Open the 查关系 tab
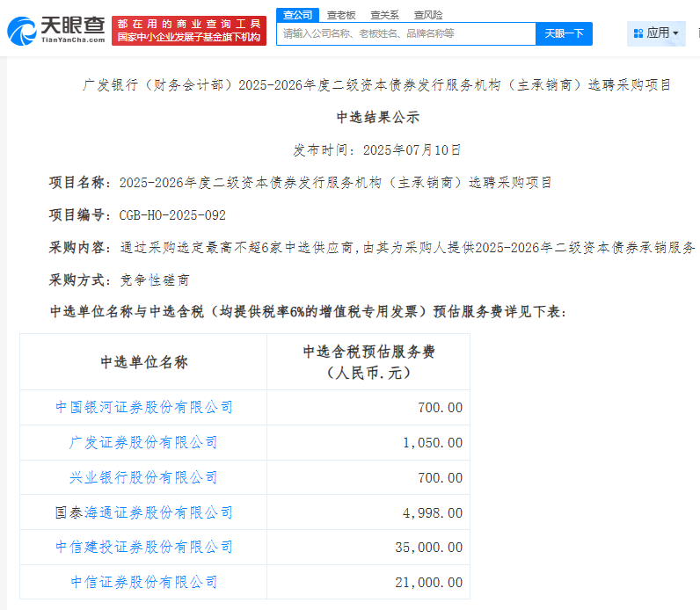The height and width of the screenshot is (610, 700). [x=383, y=15]
